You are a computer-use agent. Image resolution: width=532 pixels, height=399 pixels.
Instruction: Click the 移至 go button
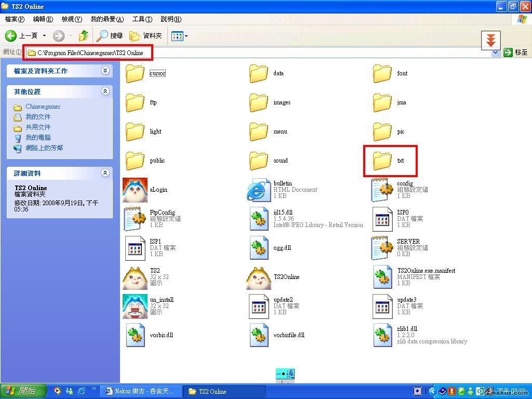(516, 52)
